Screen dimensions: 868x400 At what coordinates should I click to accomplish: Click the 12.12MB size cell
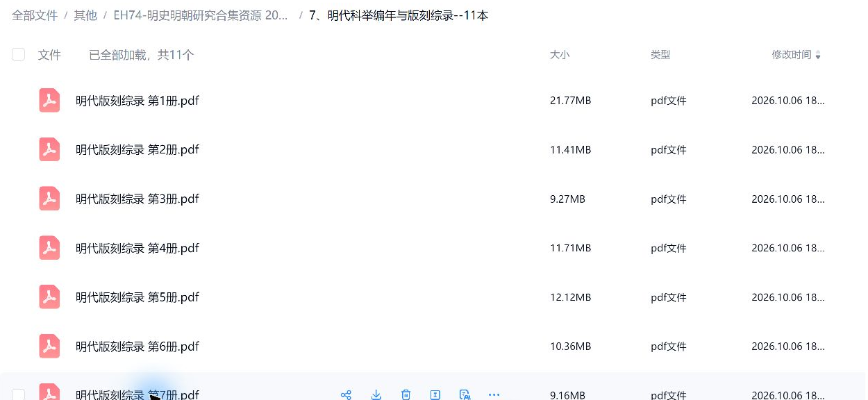click(570, 297)
